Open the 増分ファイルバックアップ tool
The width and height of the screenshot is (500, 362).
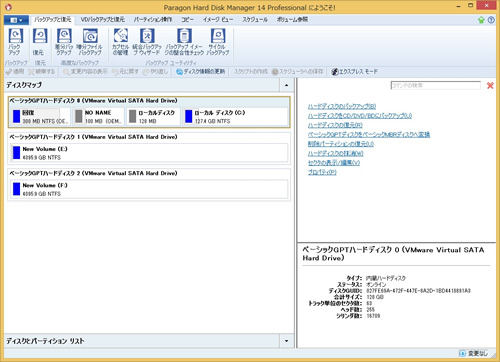tap(90, 42)
